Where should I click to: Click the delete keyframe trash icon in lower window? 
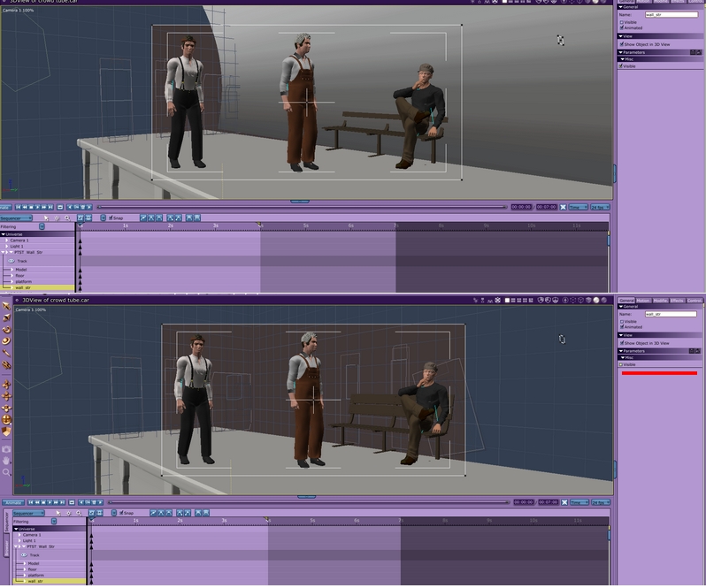tap(94, 502)
